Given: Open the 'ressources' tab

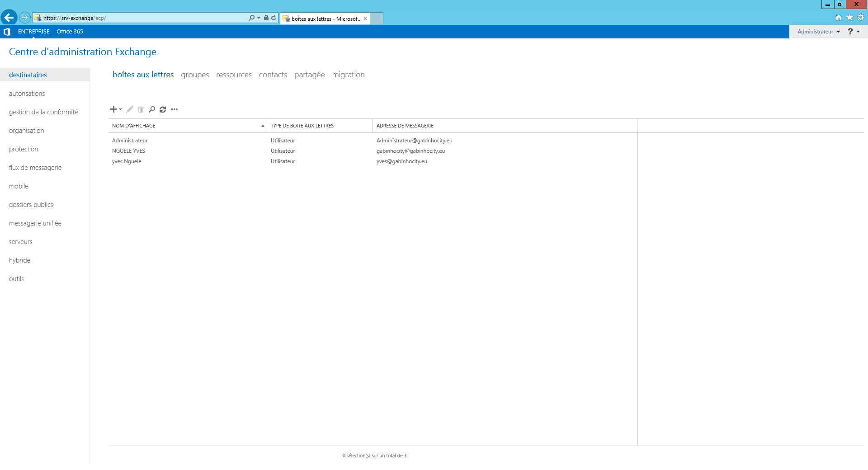Looking at the screenshot, I should pyautogui.click(x=234, y=75).
